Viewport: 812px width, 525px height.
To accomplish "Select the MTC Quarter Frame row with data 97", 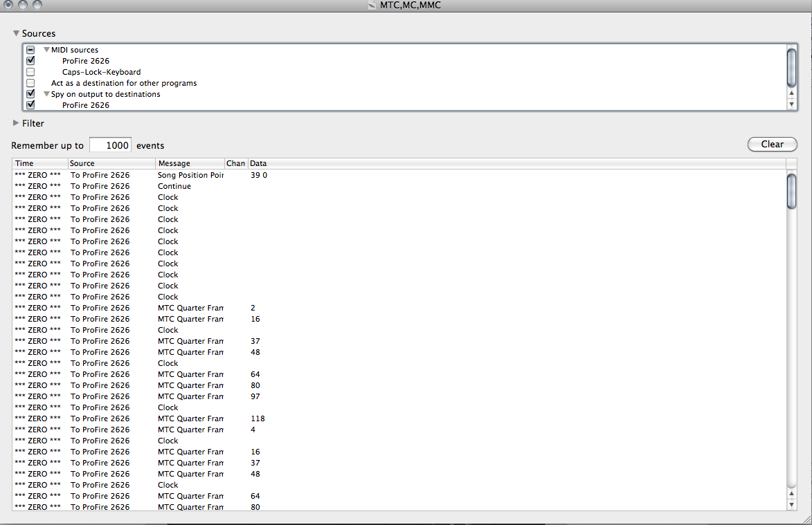I will click(x=399, y=396).
